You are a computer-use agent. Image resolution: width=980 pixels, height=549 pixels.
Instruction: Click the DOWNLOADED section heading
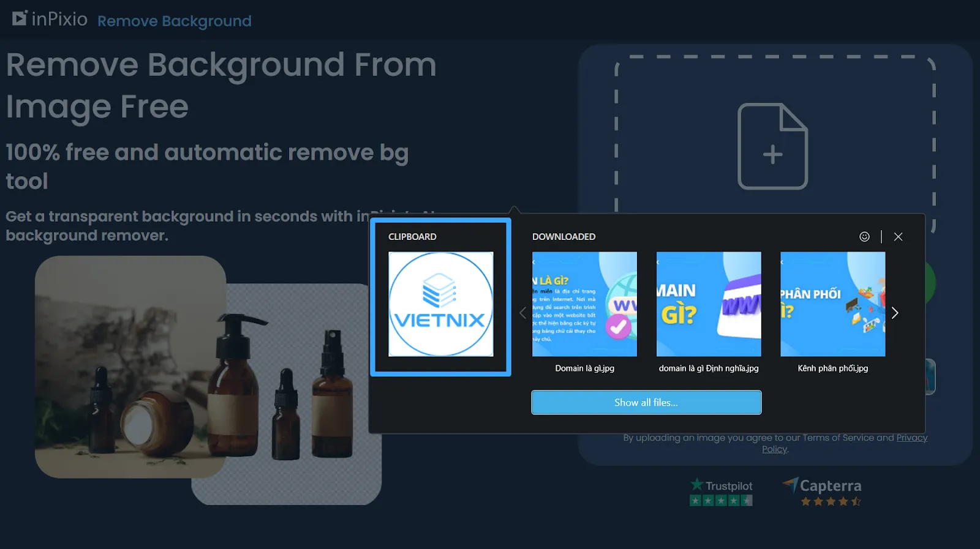(x=563, y=236)
